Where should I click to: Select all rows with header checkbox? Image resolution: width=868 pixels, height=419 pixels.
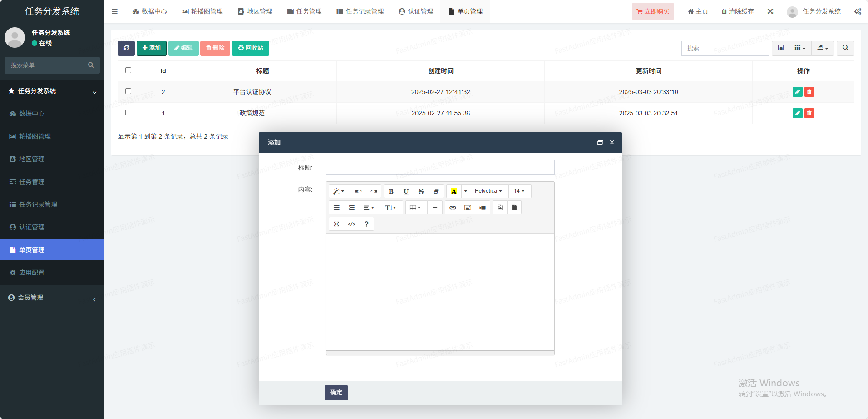[128, 70]
